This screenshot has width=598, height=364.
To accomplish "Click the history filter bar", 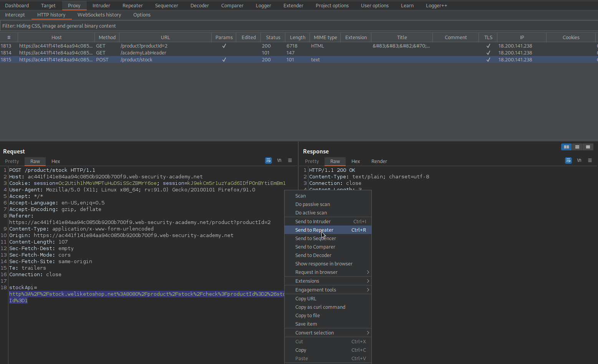I will point(299,26).
